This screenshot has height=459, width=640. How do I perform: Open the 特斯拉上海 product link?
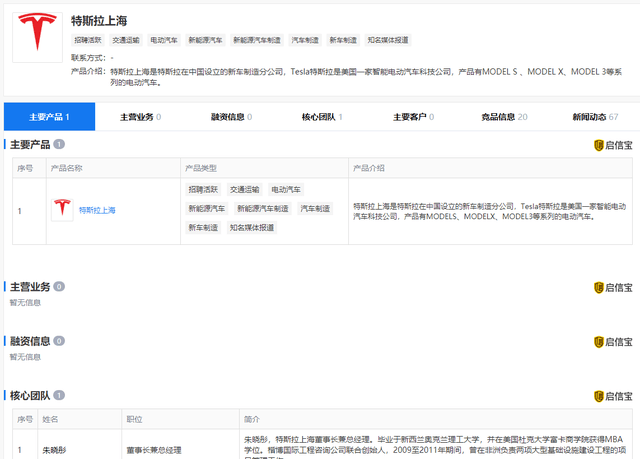pyautogui.click(x=97, y=210)
